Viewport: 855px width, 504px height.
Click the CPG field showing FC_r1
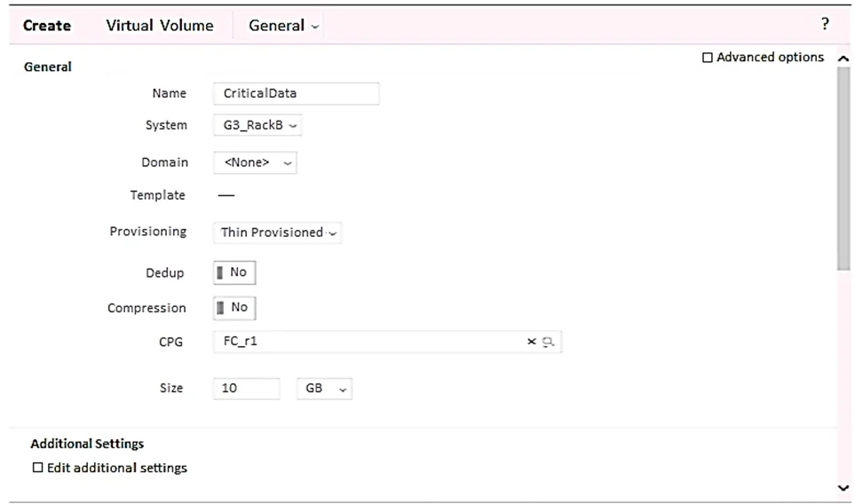point(387,342)
